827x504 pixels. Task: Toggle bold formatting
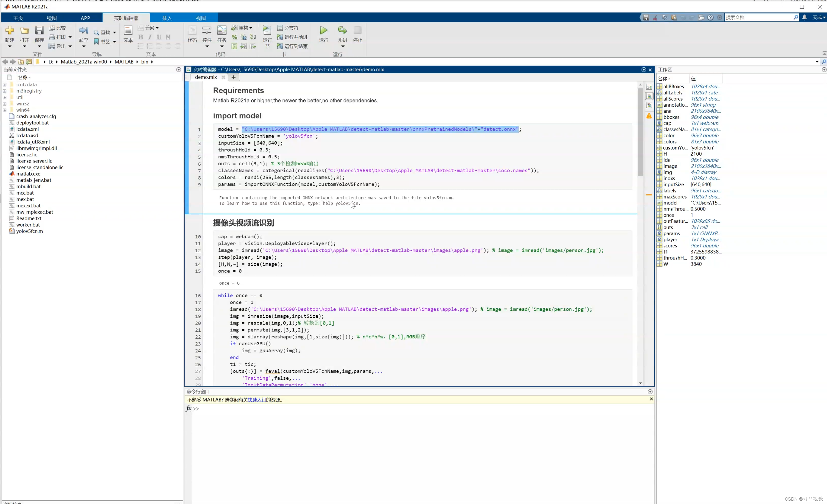point(141,37)
